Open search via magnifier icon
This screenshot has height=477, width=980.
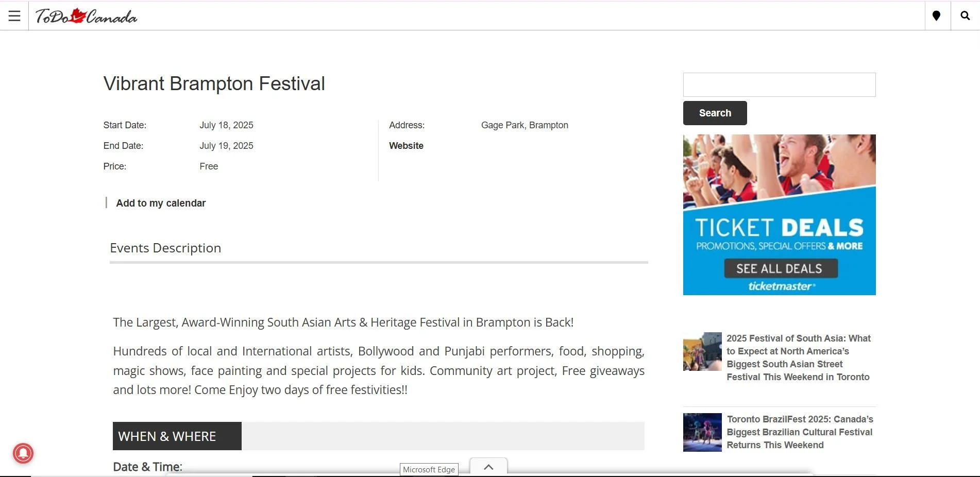tap(965, 16)
